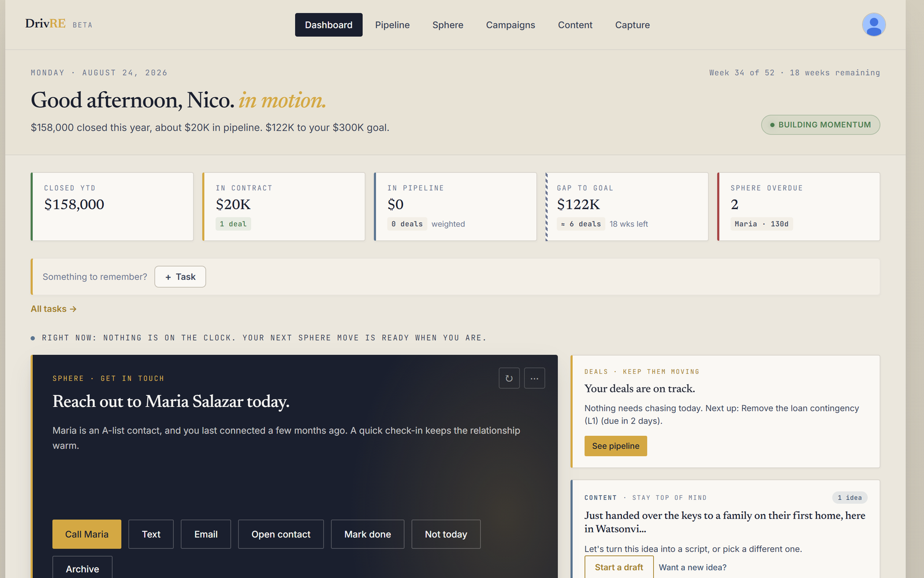Click the DrivRE logo
924x578 pixels.
[46, 24]
